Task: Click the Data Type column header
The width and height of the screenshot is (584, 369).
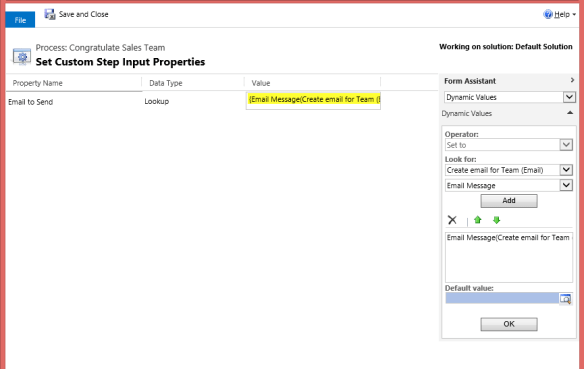Action: [x=166, y=83]
